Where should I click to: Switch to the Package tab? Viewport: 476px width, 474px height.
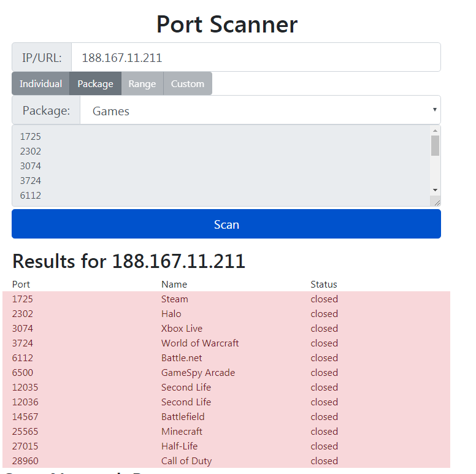(95, 83)
